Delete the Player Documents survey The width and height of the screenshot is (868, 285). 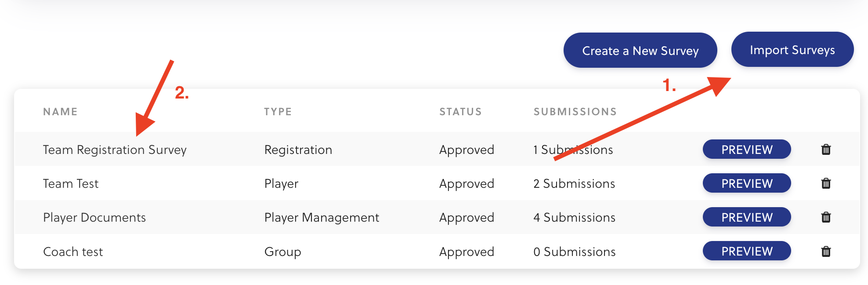[x=826, y=217]
